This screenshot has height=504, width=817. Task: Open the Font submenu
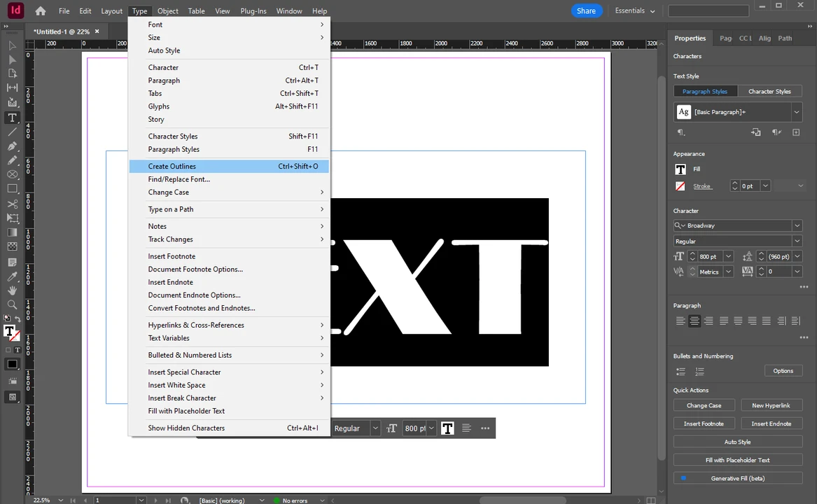tap(229, 24)
